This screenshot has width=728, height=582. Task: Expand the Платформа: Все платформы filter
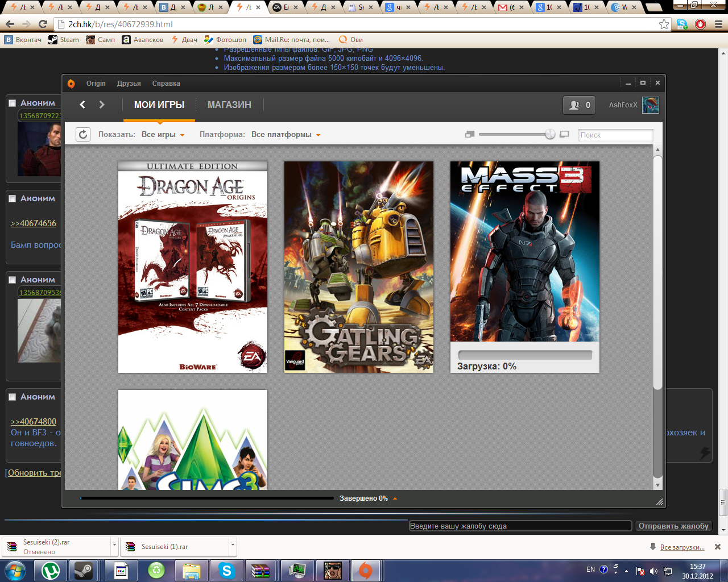click(286, 135)
